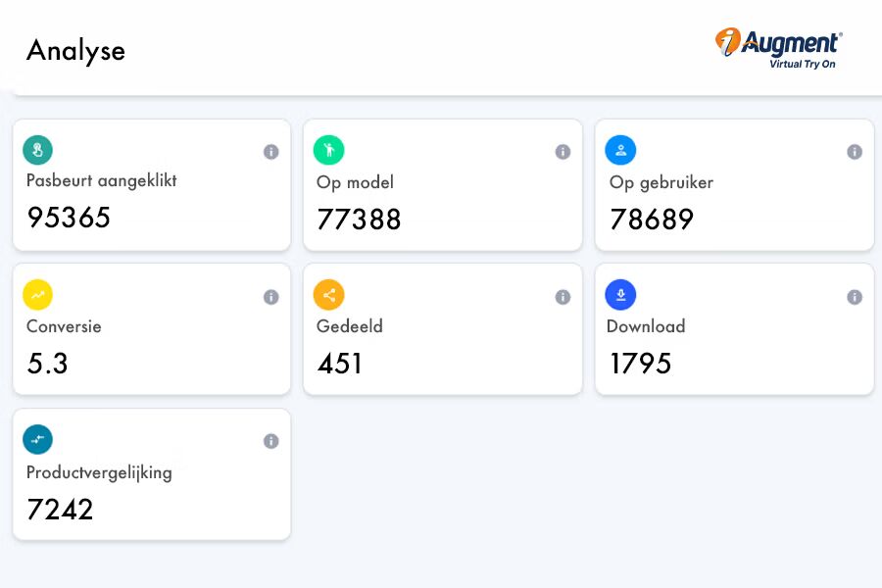Click the Productvergelijking comparison icon
The image size is (882, 588).
[37, 439]
